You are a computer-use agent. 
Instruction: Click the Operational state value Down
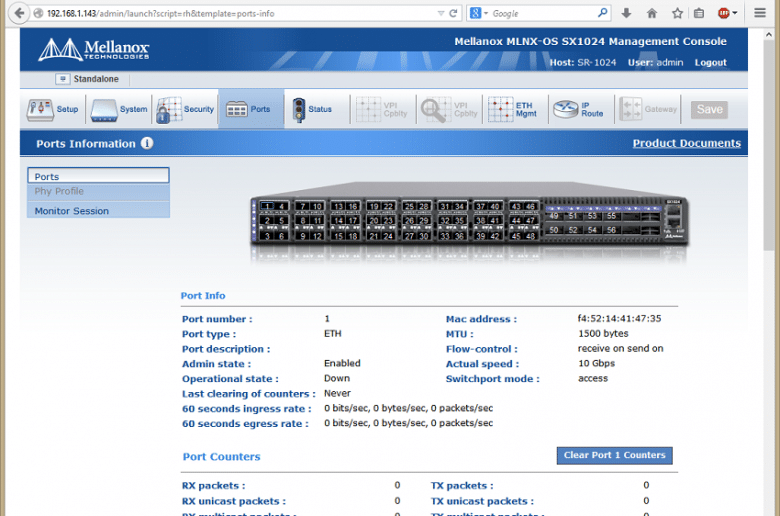point(337,378)
